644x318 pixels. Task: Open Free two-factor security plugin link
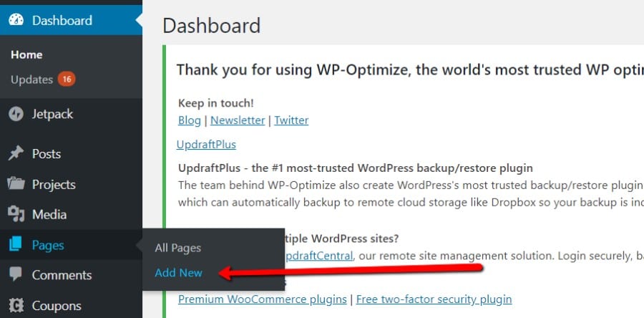coord(434,299)
